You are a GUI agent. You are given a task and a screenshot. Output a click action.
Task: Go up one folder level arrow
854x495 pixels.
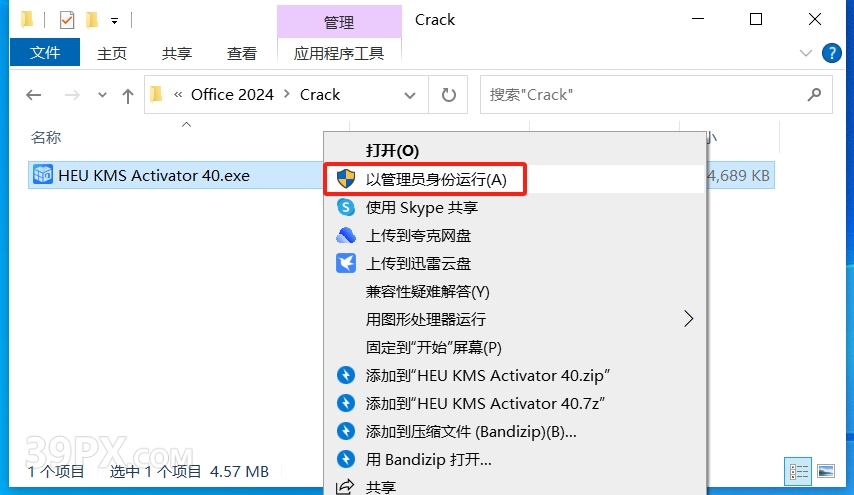[x=127, y=95]
